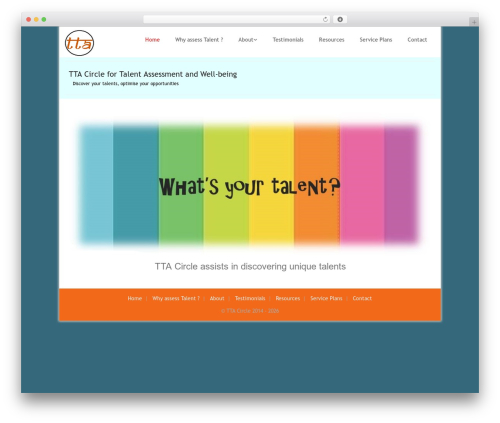Follow the footer Service Plans link
This screenshot has height=423, width=500.
point(326,298)
